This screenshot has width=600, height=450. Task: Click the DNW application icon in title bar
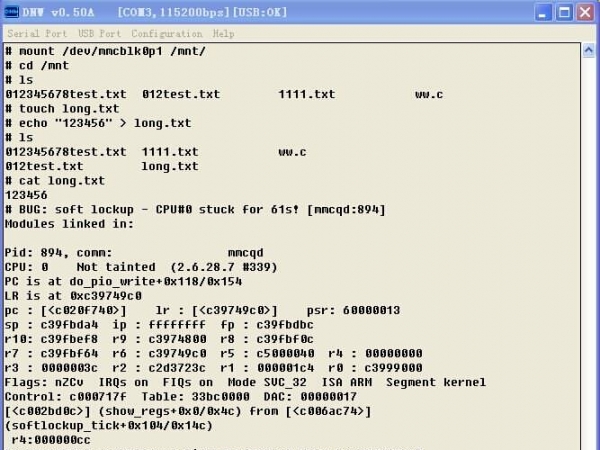click(x=12, y=12)
